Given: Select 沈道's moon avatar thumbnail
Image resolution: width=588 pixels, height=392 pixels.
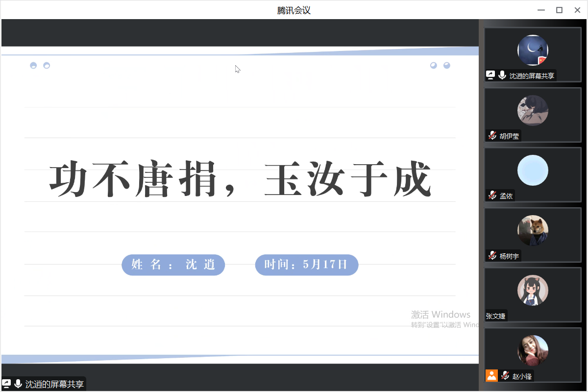Looking at the screenshot, I should coord(533,50).
